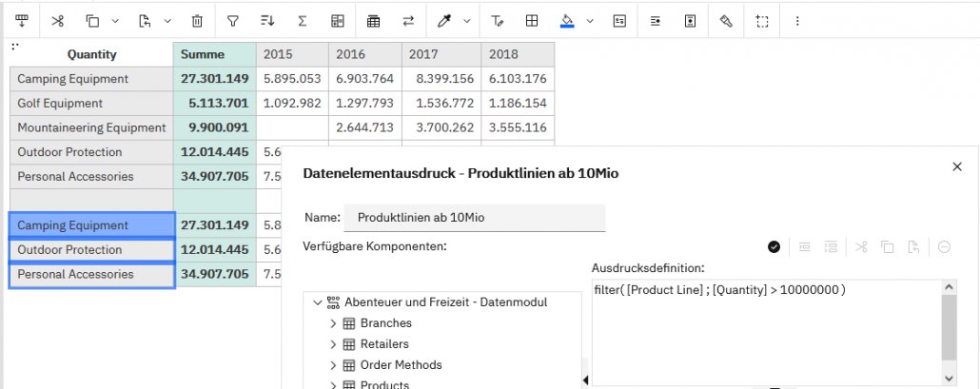Click the 2018 column header
Image resolution: width=980 pixels, height=389 pixels.
518,54
